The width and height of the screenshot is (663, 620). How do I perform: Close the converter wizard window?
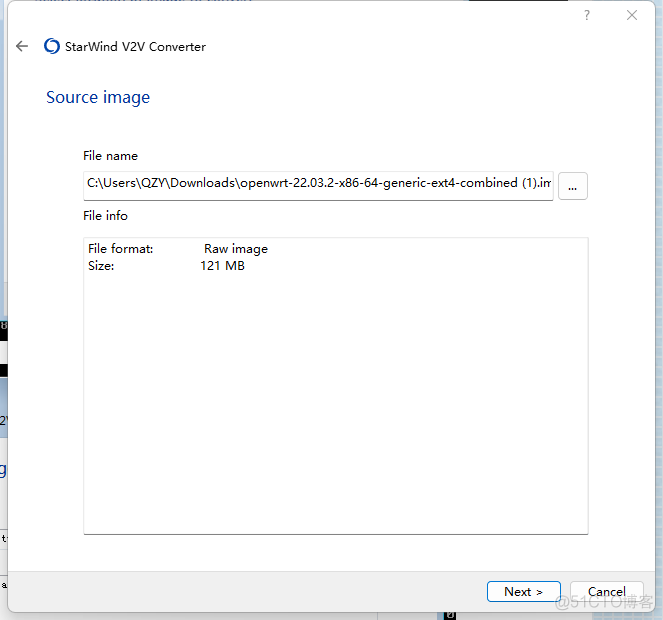pos(632,15)
